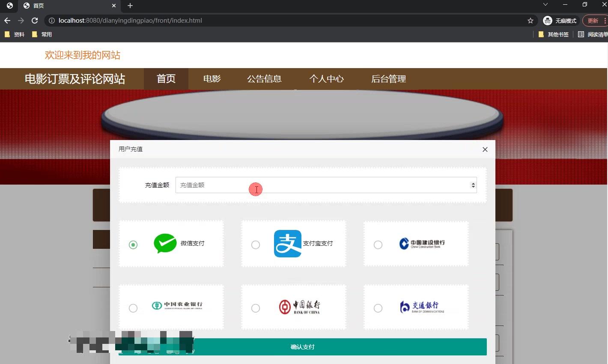
Task: Open the 阅读清单 reading list
Action: [593, 34]
